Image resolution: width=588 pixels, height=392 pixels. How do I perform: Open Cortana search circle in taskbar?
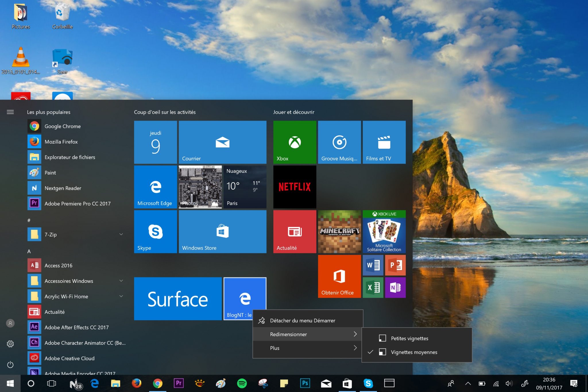[x=31, y=383]
